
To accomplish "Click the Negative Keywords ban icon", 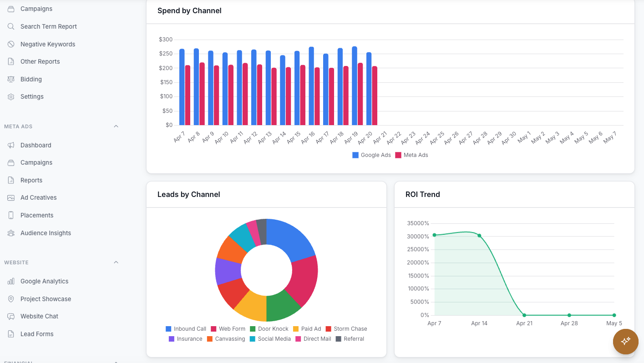I will tap(11, 44).
